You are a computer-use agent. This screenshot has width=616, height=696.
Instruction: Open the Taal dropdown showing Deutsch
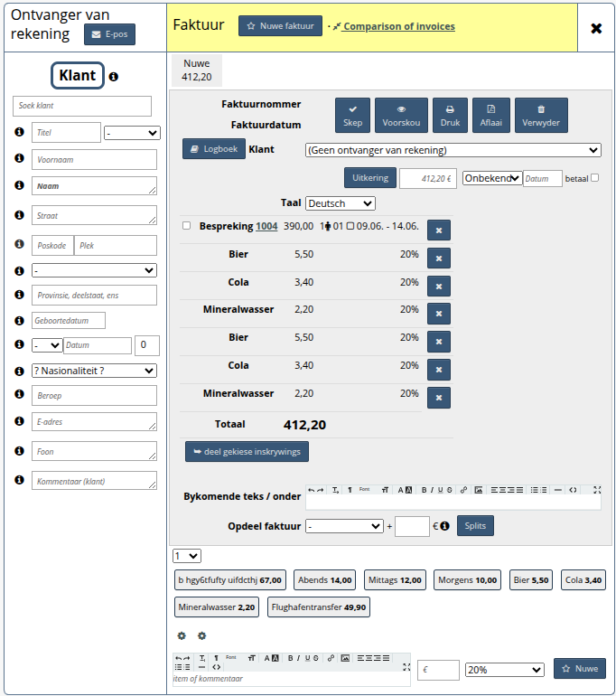pyautogui.click(x=341, y=203)
